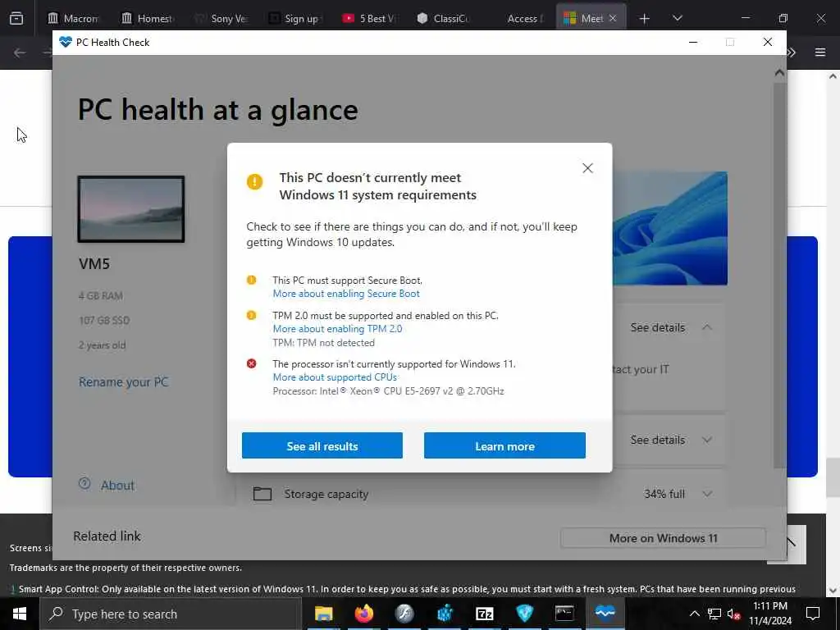The height and width of the screenshot is (630, 840).
Task: Open the About link in PC Health Check
Action: pos(117,486)
